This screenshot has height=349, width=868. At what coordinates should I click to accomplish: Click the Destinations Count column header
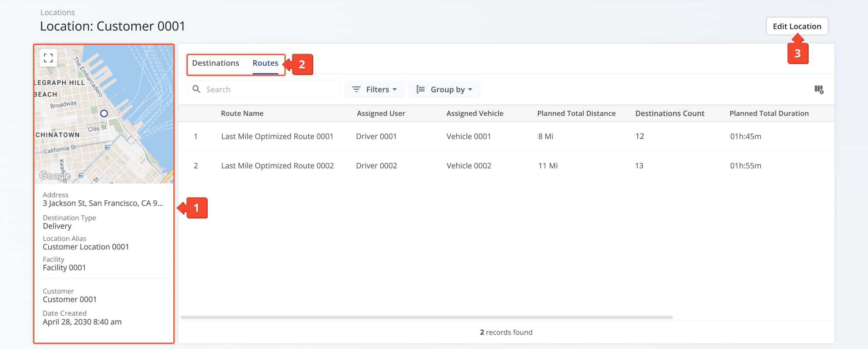click(x=670, y=113)
